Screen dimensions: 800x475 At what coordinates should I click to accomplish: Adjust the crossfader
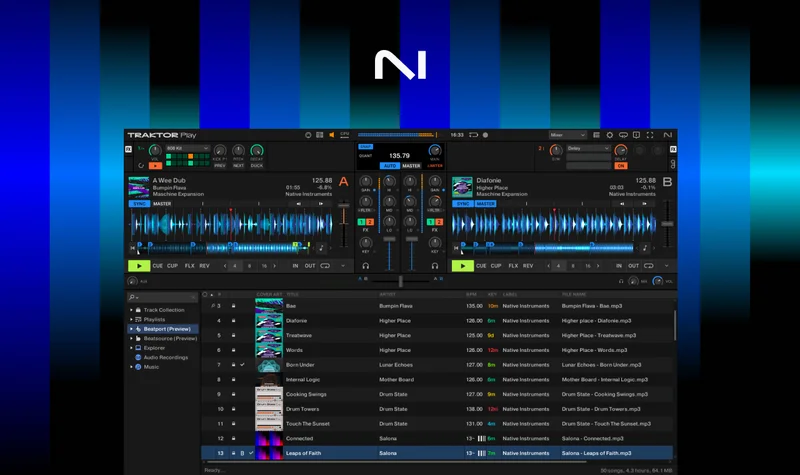tap(401, 281)
